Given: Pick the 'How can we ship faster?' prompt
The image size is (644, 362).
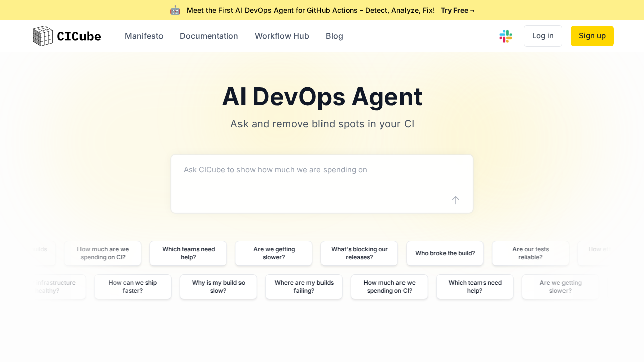Looking at the screenshot, I should [x=132, y=286].
